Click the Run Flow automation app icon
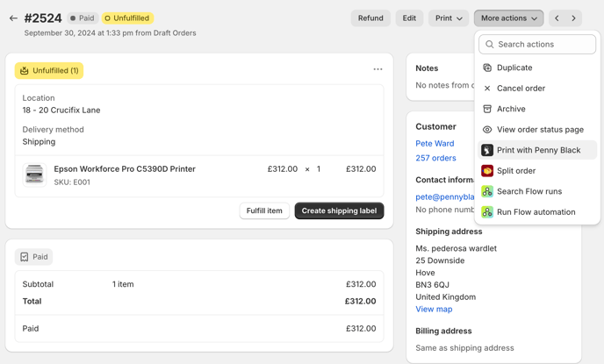This screenshot has width=604, height=364. 487,212
